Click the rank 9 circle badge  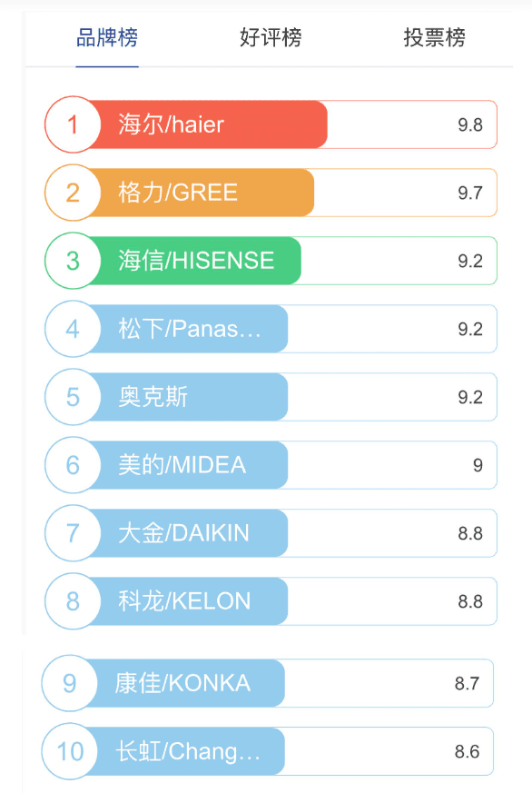69,683
